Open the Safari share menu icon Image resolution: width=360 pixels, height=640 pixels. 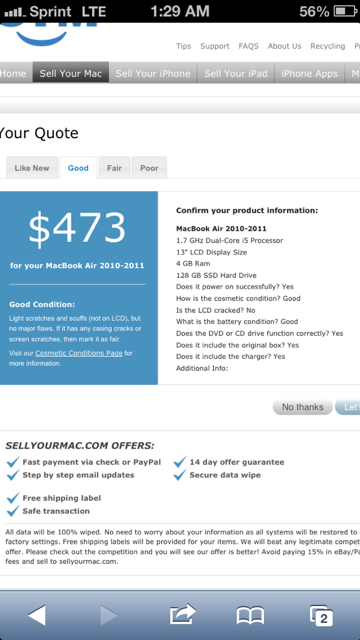182,614
